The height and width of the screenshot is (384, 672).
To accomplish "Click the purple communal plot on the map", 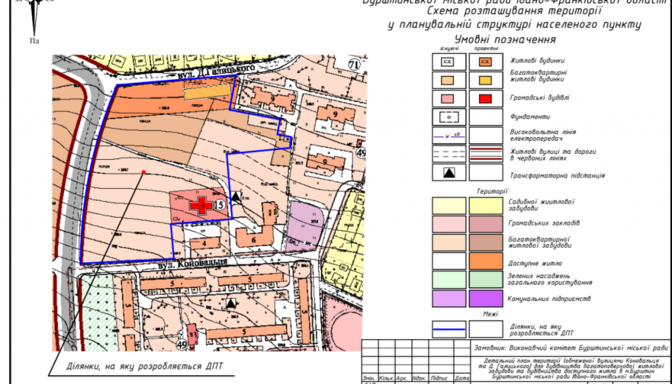I will [304, 225].
